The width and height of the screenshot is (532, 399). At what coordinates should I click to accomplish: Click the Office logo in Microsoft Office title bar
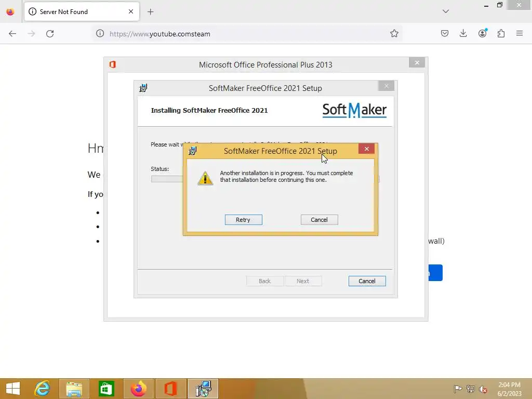click(x=113, y=64)
